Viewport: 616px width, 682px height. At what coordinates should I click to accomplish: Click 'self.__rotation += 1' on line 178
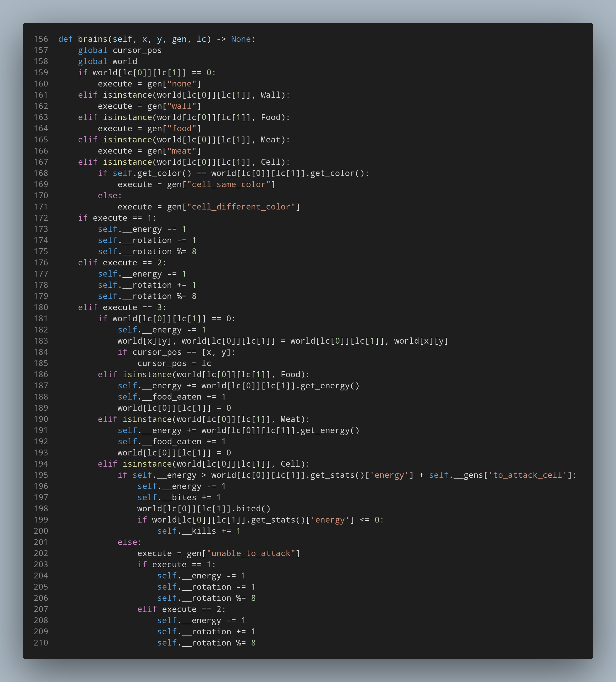tap(147, 285)
